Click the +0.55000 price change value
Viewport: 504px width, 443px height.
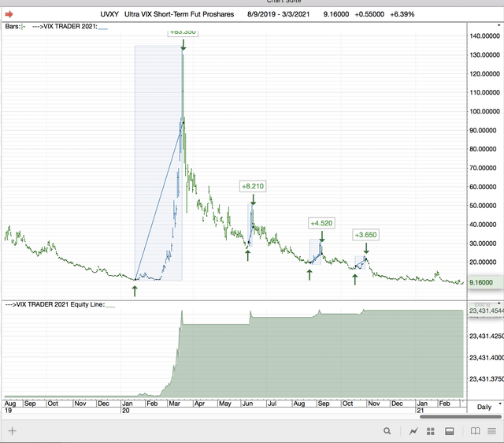coord(369,14)
